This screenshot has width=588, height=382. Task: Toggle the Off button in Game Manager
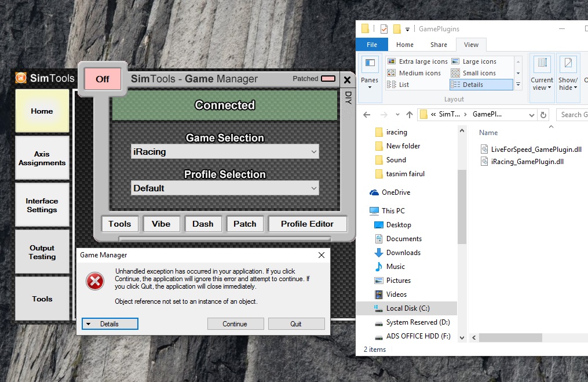click(x=103, y=79)
